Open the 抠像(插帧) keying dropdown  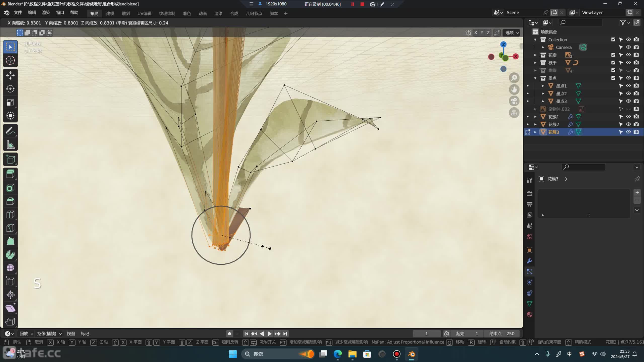(49, 334)
